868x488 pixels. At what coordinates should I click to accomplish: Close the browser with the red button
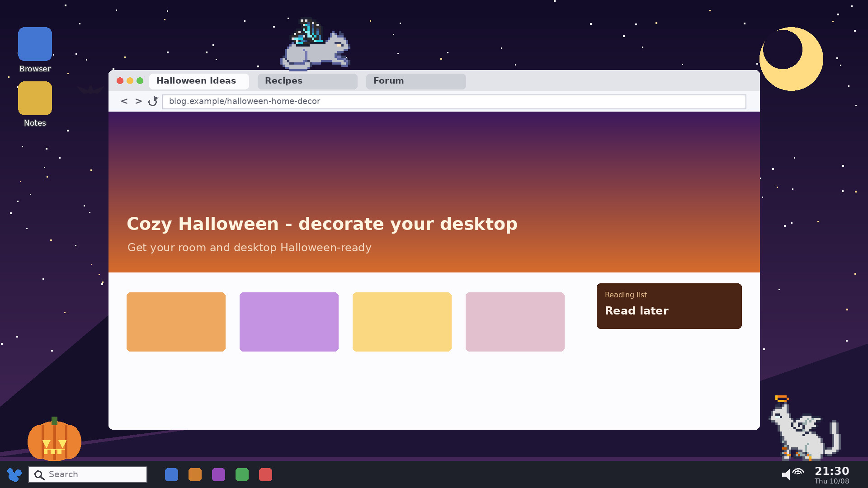coord(120,81)
